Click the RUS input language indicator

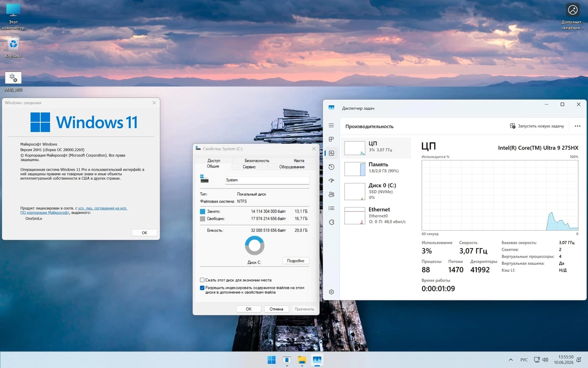point(524,360)
